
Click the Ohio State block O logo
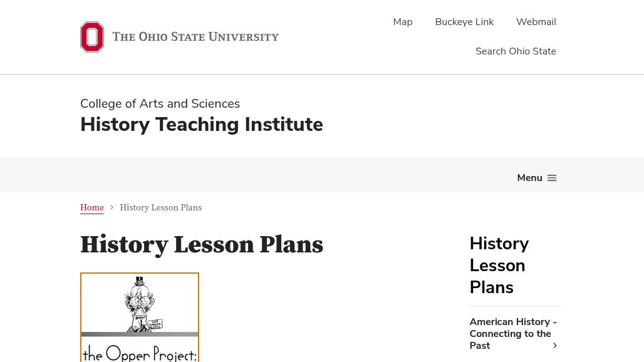(x=92, y=37)
